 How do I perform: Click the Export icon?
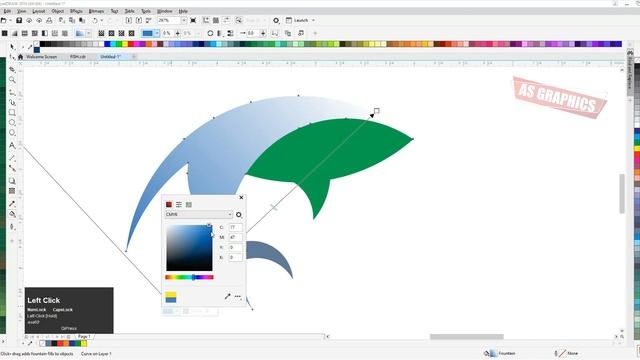tap(139, 20)
